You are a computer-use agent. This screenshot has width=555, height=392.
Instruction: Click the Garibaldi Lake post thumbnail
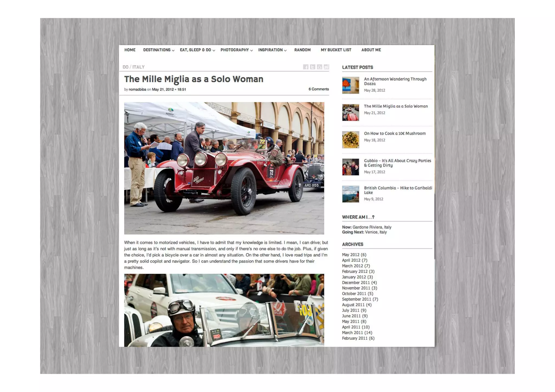click(x=351, y=194)
